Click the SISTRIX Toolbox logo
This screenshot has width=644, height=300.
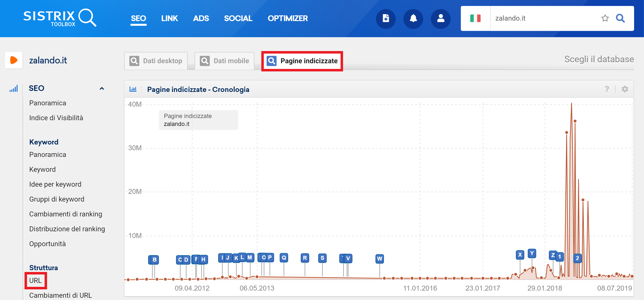pyautogui.click(x=60, y=18)
